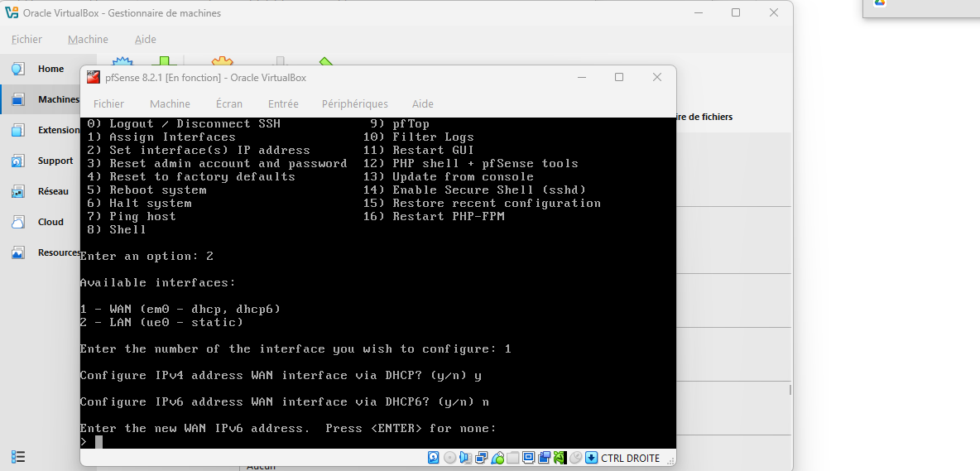Click the display settings status icon
The height and width of the screenshot is (471, 980).
pos(529,458)
